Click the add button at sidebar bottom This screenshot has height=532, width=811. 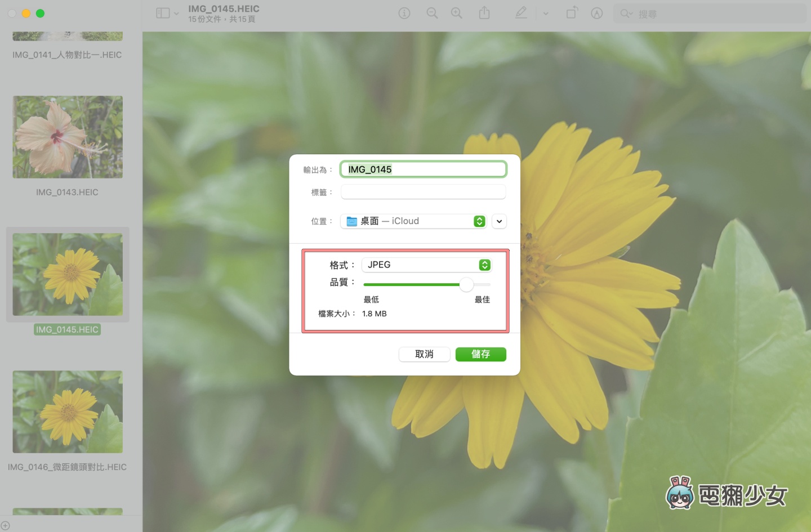click(6, 525)
